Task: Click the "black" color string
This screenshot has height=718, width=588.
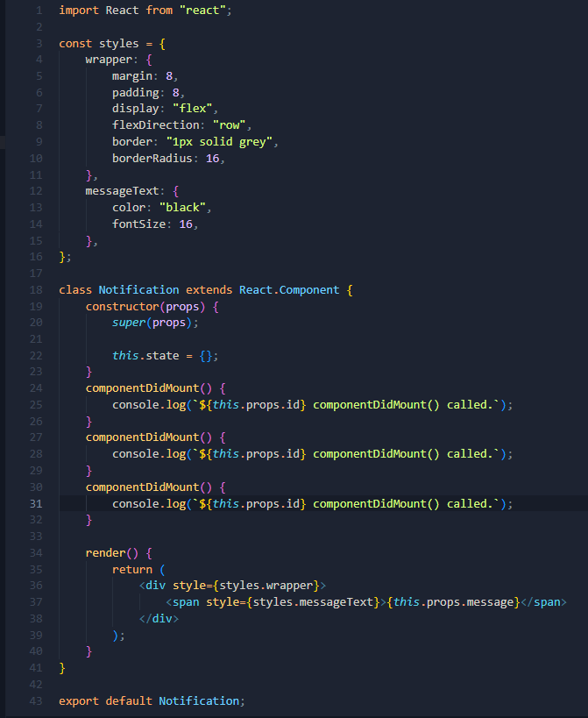Action: (182, 208)
